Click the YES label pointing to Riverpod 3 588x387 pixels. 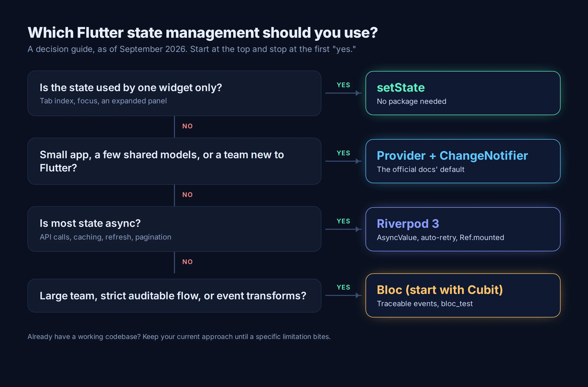coord(343,221)
